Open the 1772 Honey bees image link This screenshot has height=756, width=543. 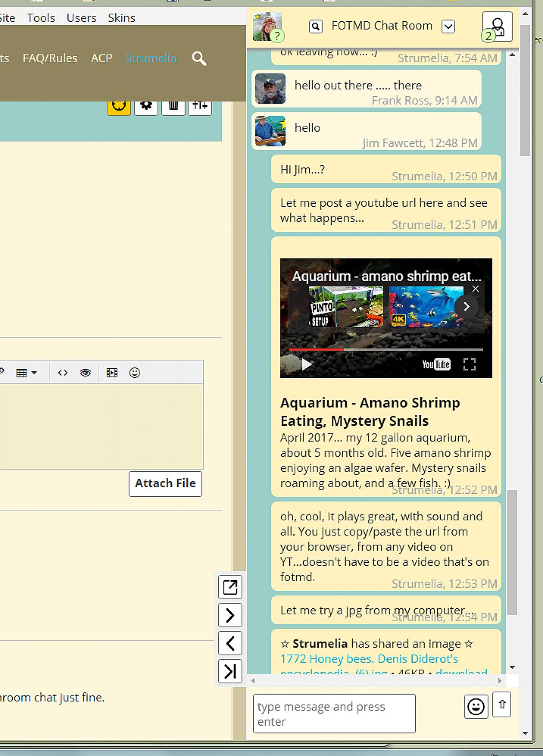pyautogui.click(x=369, y=659)
